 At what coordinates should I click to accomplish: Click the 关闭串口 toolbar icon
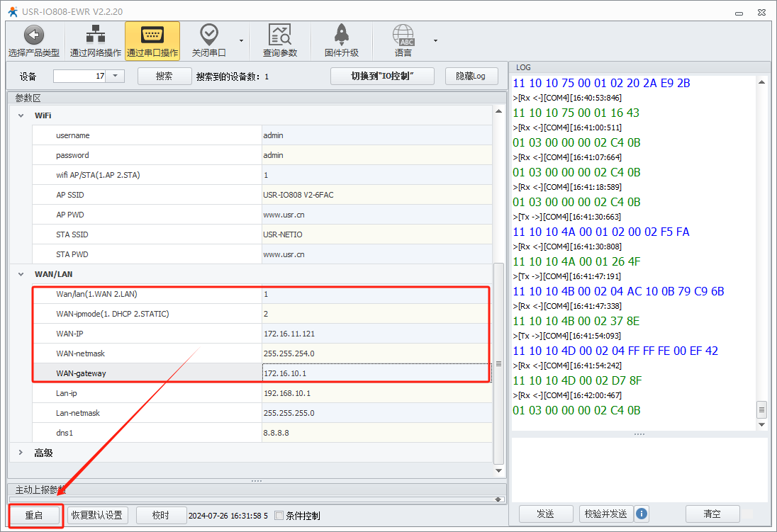tap(208, 35)
